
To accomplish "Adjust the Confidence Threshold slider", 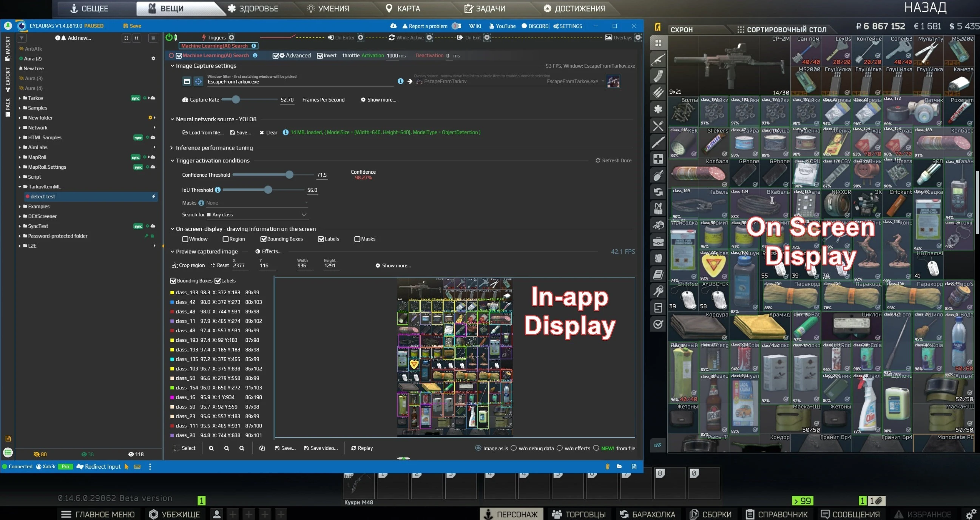I will pyautogui.click(x=290, y=175).
